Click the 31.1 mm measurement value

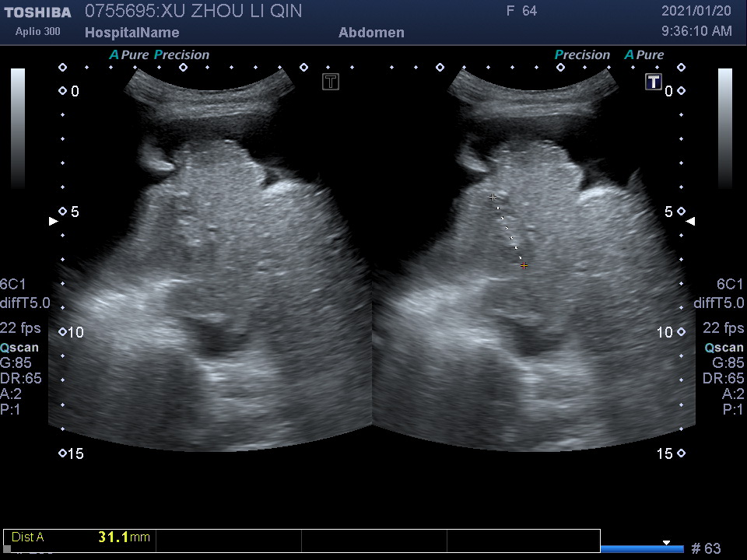click(x=124, y=537)
